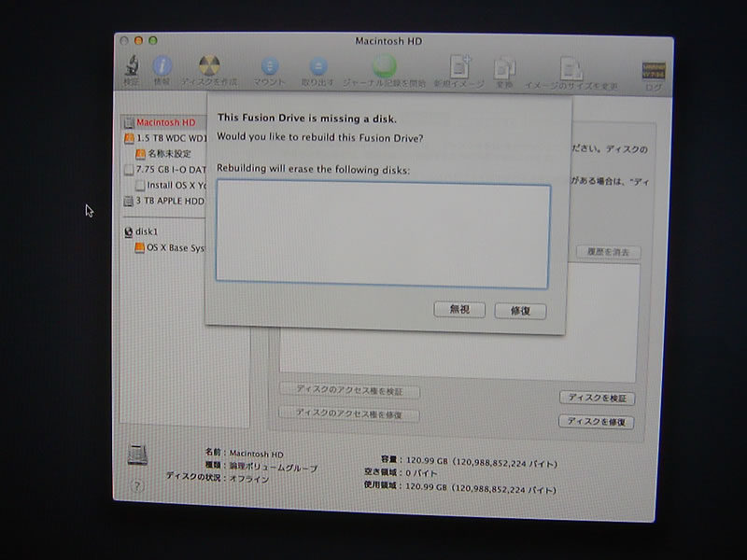Image resolution: width=747 pixels, height=560 pixels.
Task: Click the green zoom window button
Action: click(x=153, y=40)
